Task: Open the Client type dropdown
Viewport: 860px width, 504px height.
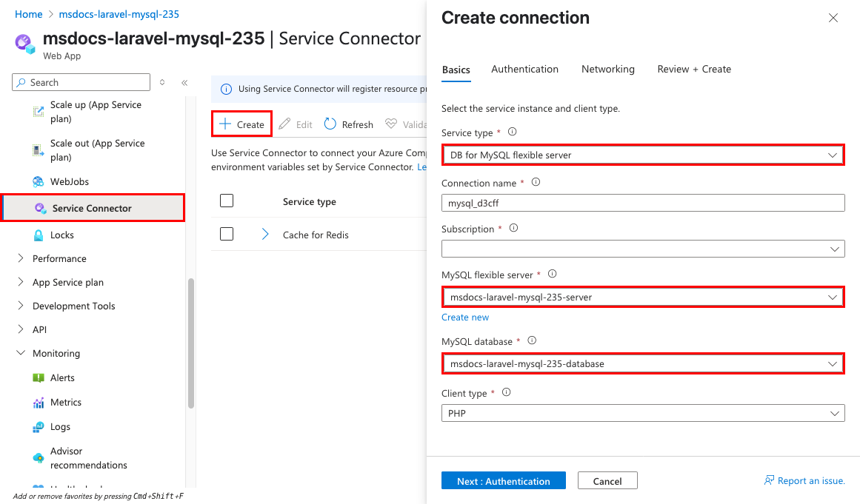Action: (x=642, y=413)
